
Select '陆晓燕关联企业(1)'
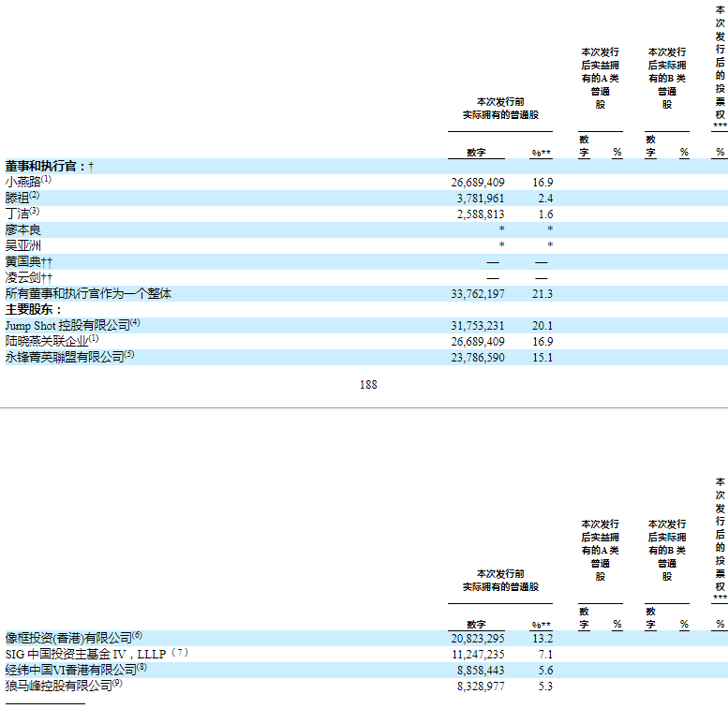(x=52, y=341)
